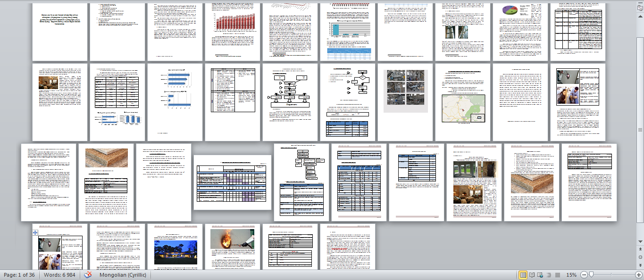Switch to Outline view
The image size is (644, 280).
[549, 275]
